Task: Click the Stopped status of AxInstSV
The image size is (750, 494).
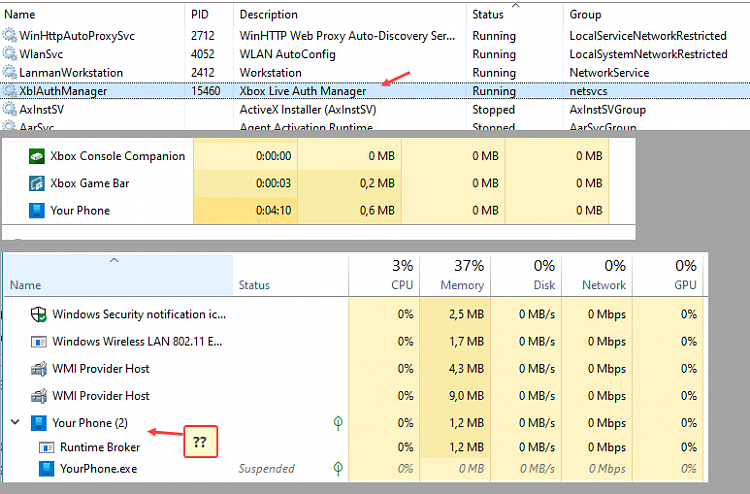Action: [x=494, y=110]
